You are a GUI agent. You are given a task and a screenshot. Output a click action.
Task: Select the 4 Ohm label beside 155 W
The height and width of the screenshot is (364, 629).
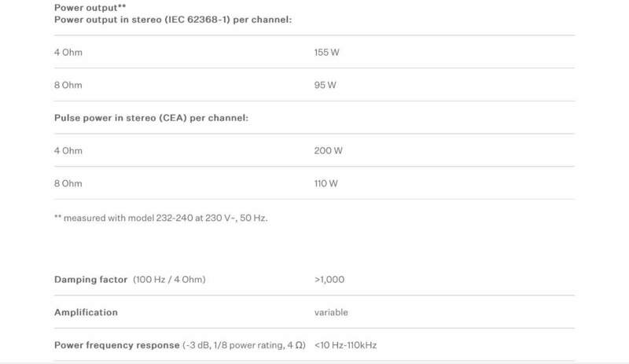(68, 52)
